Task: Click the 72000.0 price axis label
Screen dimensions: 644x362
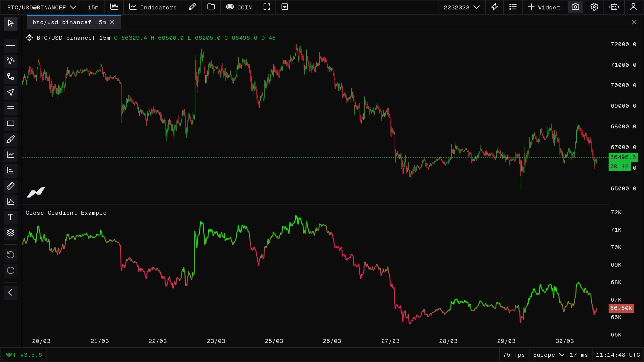Action: [623, 44]
